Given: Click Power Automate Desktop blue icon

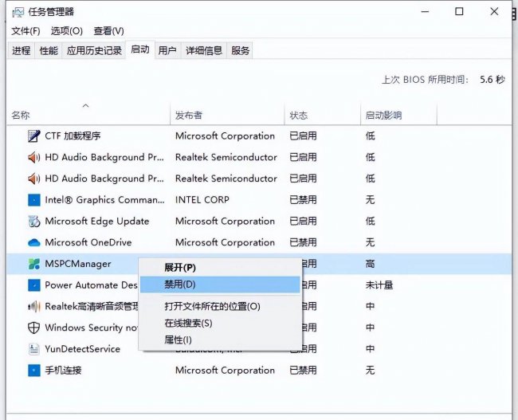Looking at the screenshot, I should coord(34,285).
